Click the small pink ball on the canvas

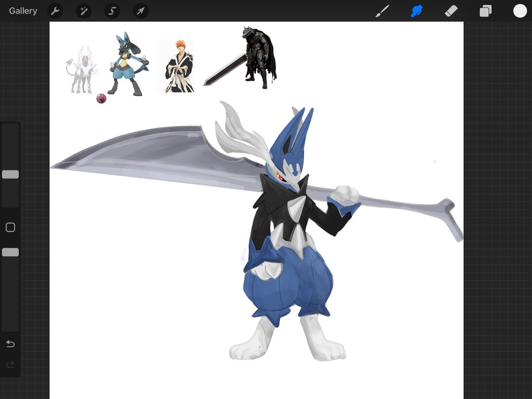(101, 98)
